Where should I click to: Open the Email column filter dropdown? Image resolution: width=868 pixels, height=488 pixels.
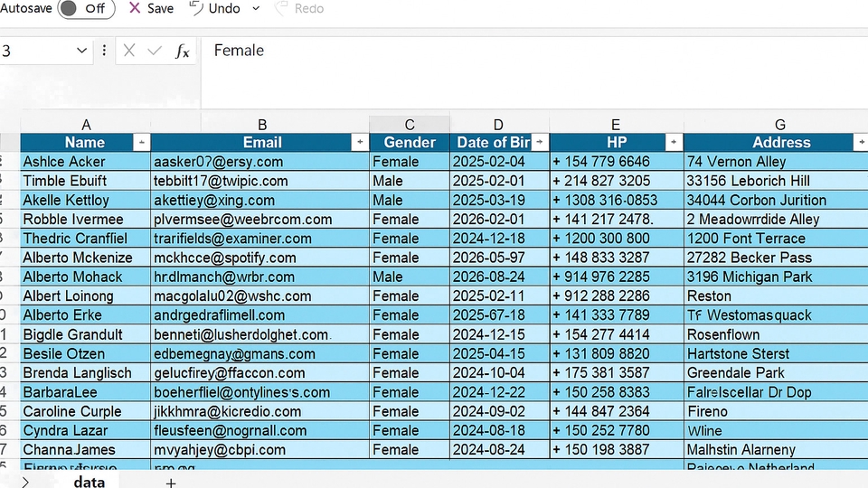360,143
